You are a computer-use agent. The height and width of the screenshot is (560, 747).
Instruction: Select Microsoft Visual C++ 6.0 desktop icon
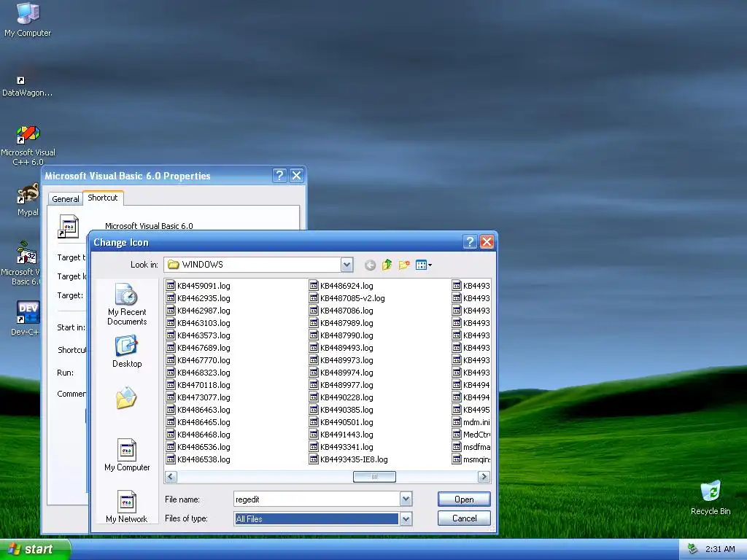[28, 146]
